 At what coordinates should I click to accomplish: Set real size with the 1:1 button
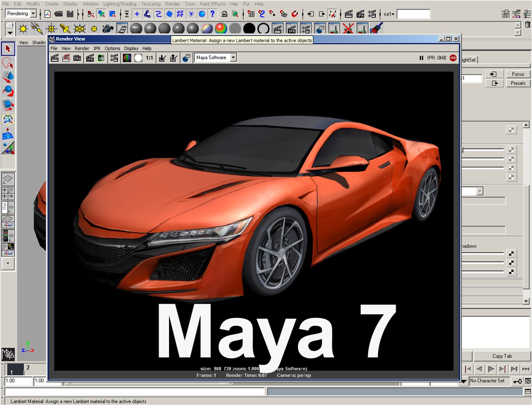tap(149, 58)
